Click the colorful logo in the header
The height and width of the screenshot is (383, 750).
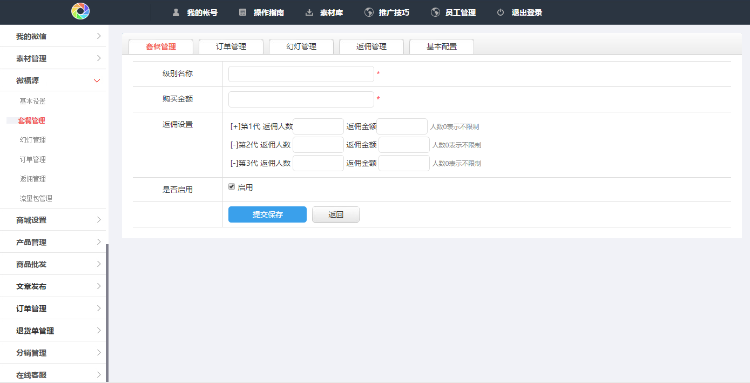pyautogui.click(x=80, y=11)
